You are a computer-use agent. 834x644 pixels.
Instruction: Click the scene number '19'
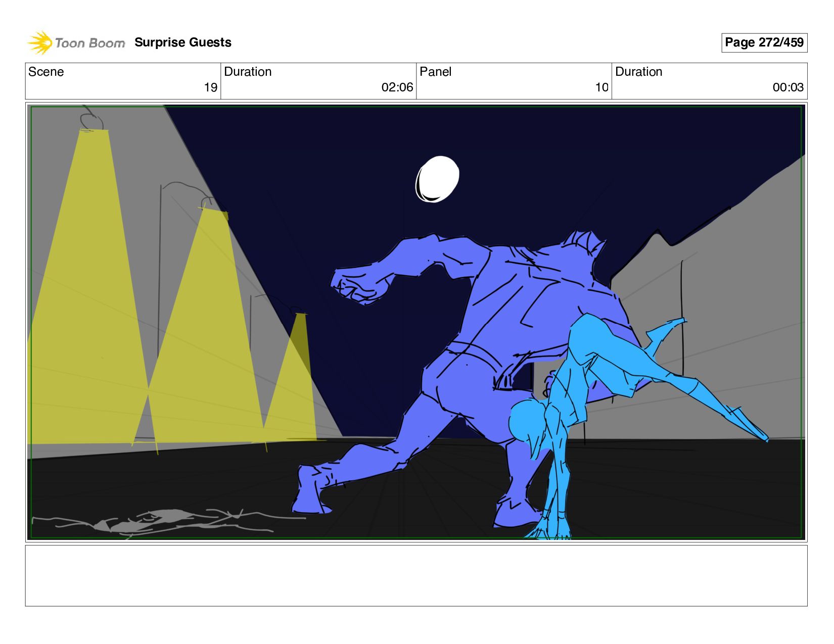(x=211, y=87)
